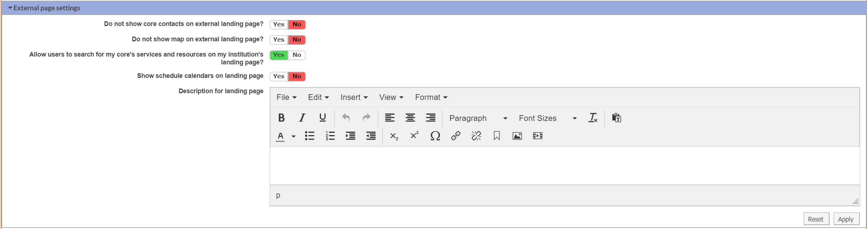The image size is (868, 229).
Task: Click the Apply button
Action: tap(846, 219)
